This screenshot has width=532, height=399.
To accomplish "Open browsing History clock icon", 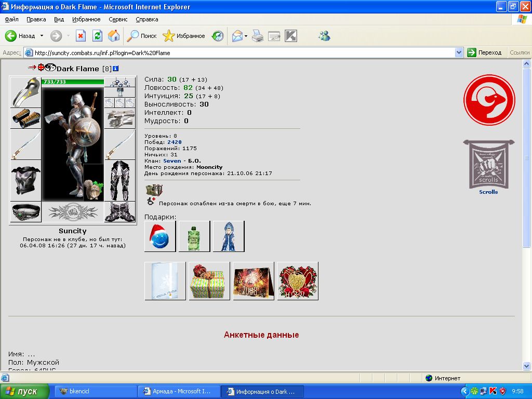I will 218,36.
